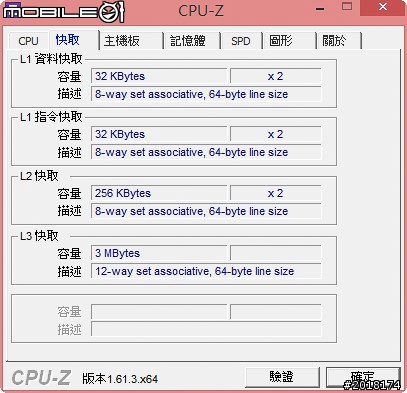The width and height of the screenshot is (407, 393).
Task: Click the L1 指令快取 8-way description field
Action: tap(206, 152)
